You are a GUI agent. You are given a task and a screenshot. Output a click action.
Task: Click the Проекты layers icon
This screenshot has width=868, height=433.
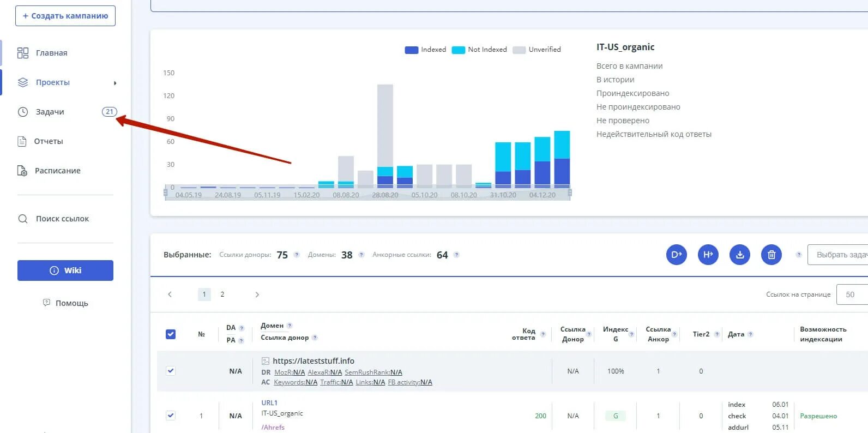coord(23,82)
